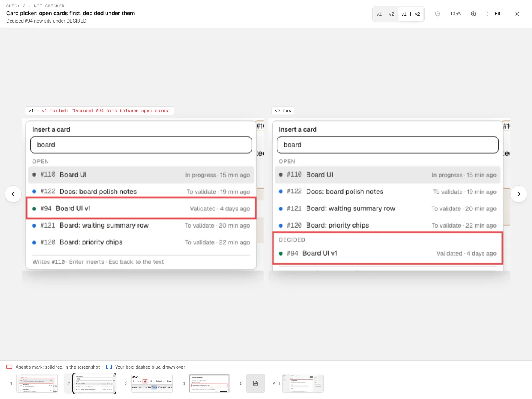Click the 'Writes #110' hint line in the v1 screenshot
The width and height of the screenshot is (532, 399).
[98, 262]
